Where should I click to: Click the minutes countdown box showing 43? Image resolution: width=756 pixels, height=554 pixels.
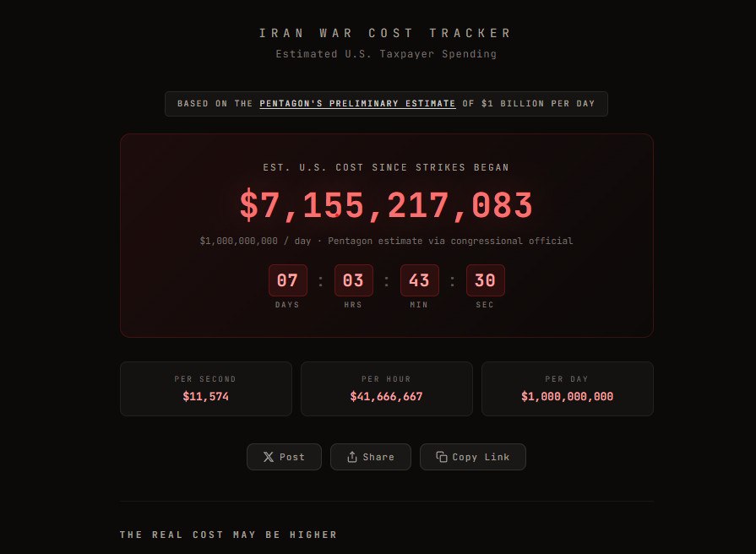click(x=419, y=280)
